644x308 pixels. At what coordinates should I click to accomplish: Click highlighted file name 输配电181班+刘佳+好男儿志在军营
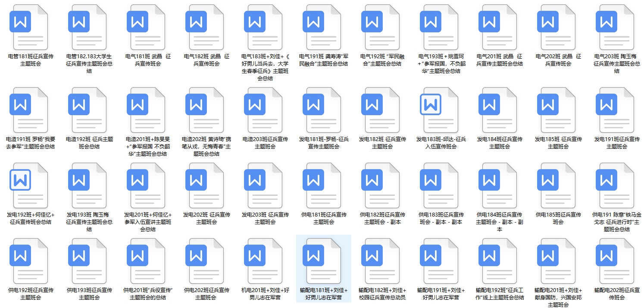(324, 294)
